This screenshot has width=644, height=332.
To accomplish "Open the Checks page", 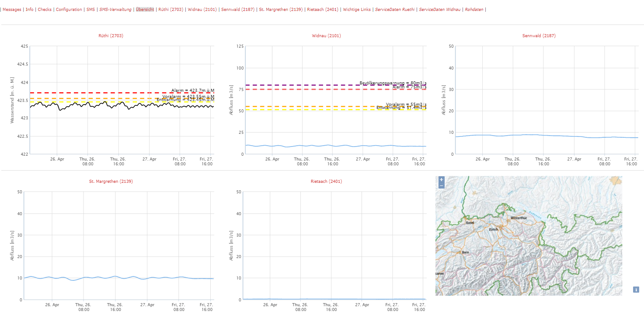I will click(45, 10).
